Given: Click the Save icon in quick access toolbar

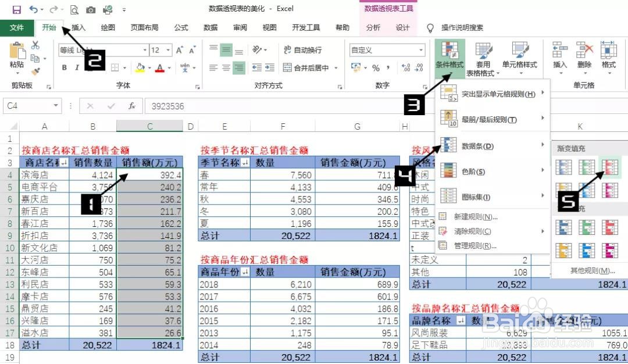Looking at the screenshot, I should click(x=16, y=9).
